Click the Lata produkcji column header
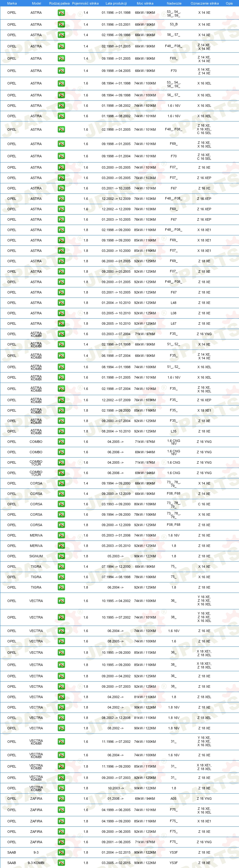 (116, 3)
